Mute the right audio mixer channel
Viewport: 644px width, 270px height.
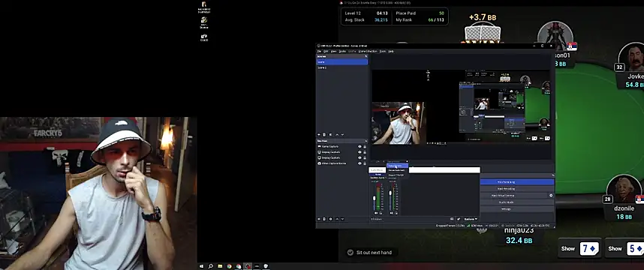[391, 213]
